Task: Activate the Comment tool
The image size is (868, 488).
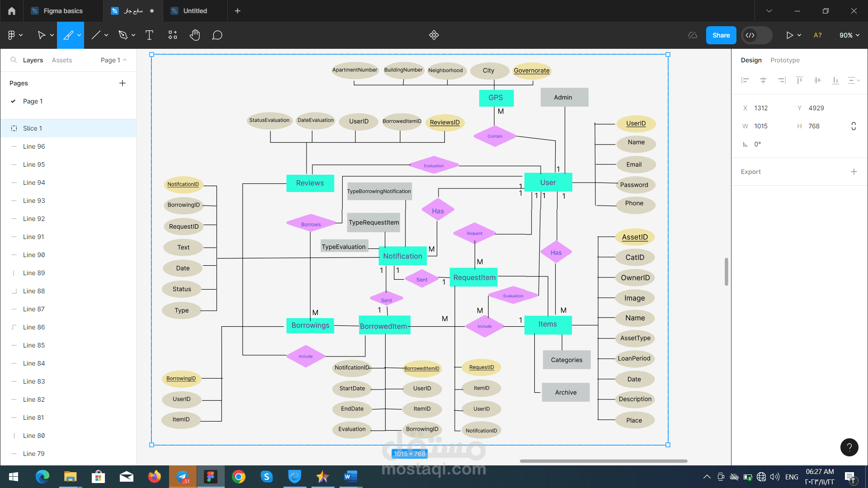Action: point(217,35)
